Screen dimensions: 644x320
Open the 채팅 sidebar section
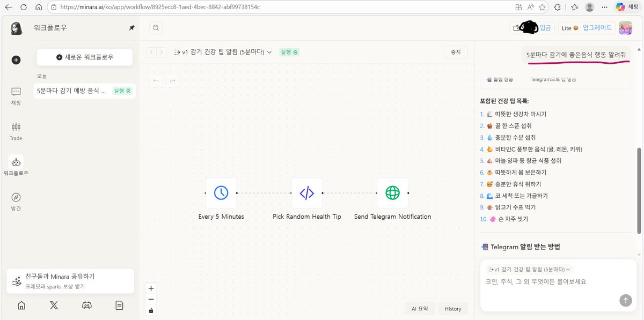(16, 96)
